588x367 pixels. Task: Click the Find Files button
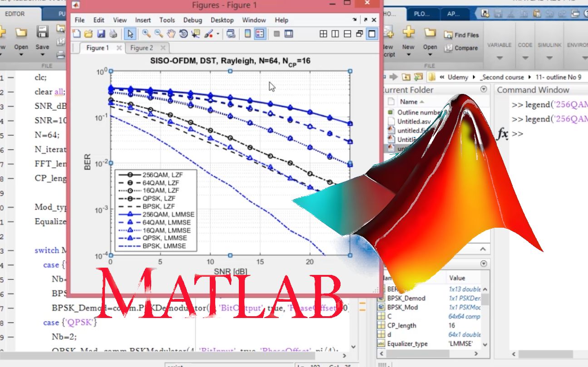tap(461, 35)
